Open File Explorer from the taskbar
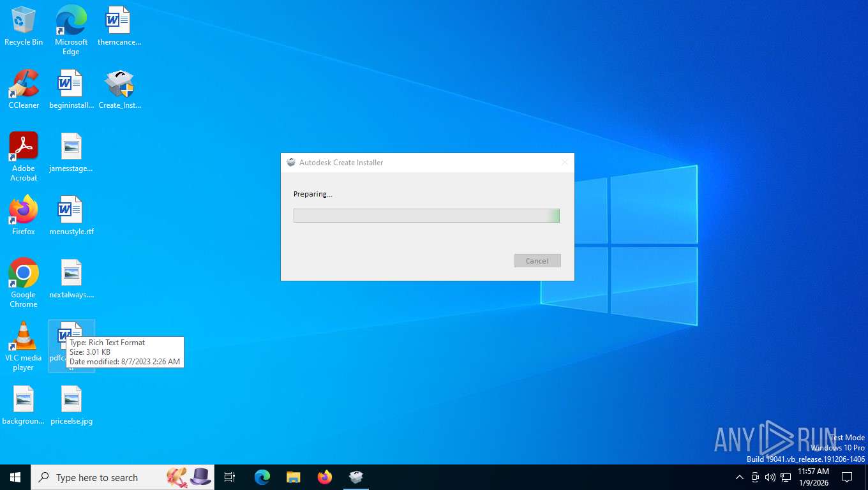This screenshot has height=490, width=868. (294, 477)
